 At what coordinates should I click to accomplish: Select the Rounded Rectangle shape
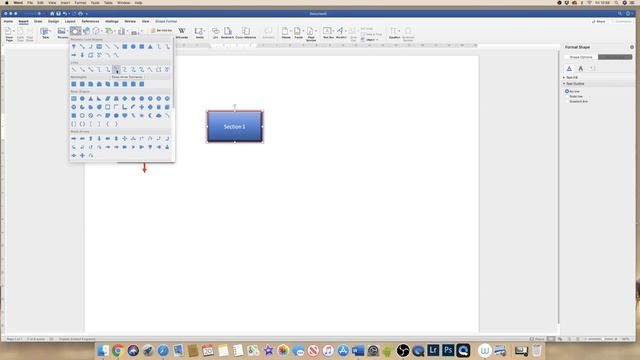point(82,84)
